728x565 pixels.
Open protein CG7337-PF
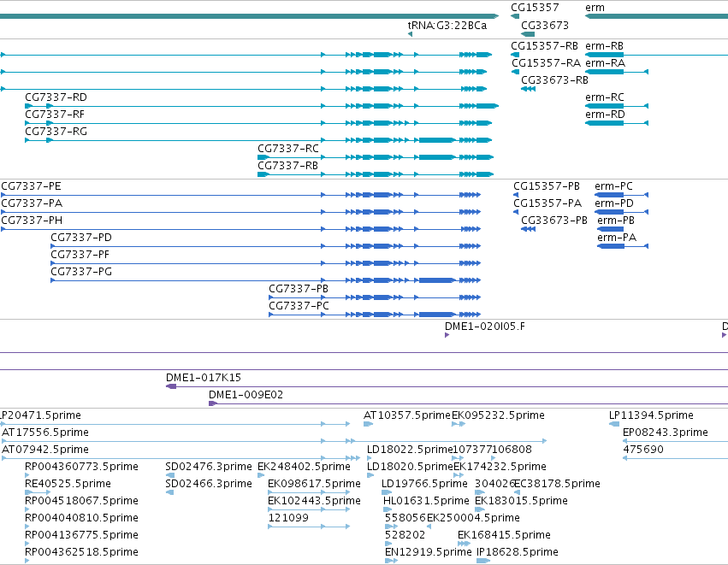tap(80, 255)
